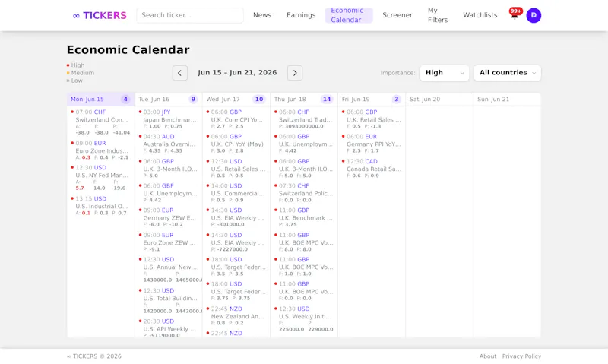Image resolution: width=608 pixels, height=364 pixels.
Task: Open U.S. Retail Sales event Wednesday
Action: click(x=236, y=169)
